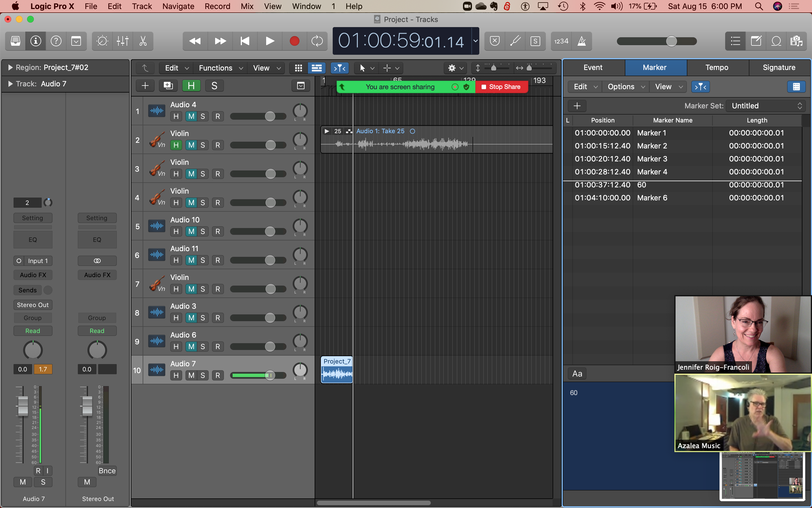Click the Duplicate Track button
This screenshot has height=508, width=812.
click(x=168, y=86)
